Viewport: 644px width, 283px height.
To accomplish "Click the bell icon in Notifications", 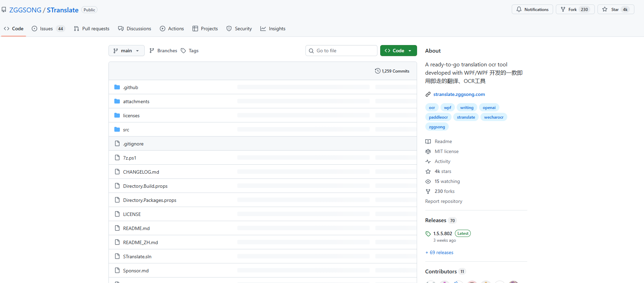I will pos(519,10).
